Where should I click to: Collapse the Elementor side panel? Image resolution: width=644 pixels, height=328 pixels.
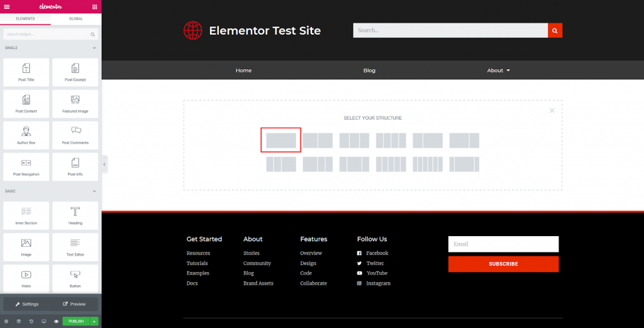(x=104, y=164)
